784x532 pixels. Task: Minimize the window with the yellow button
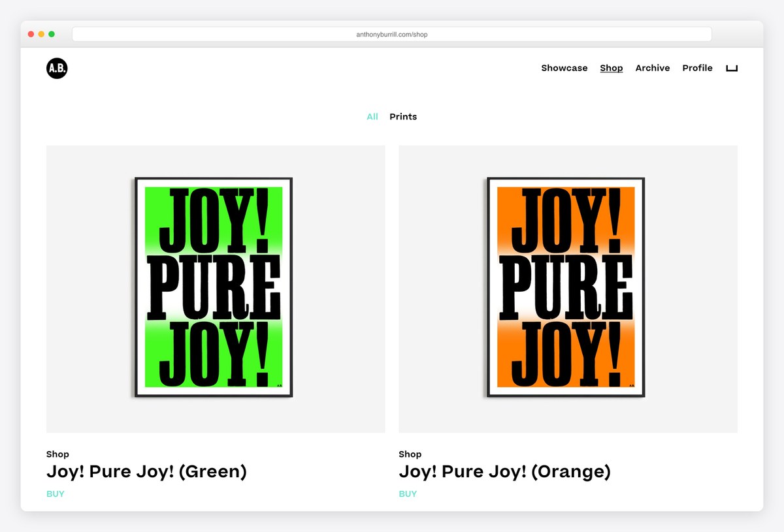tap(41, 34)
